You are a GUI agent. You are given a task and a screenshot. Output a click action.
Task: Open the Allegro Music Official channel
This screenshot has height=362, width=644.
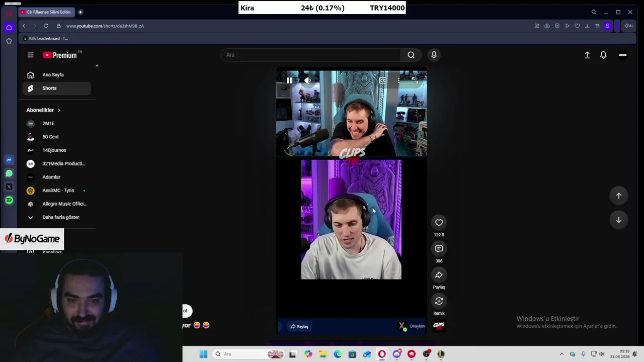(x=56, y=204)
